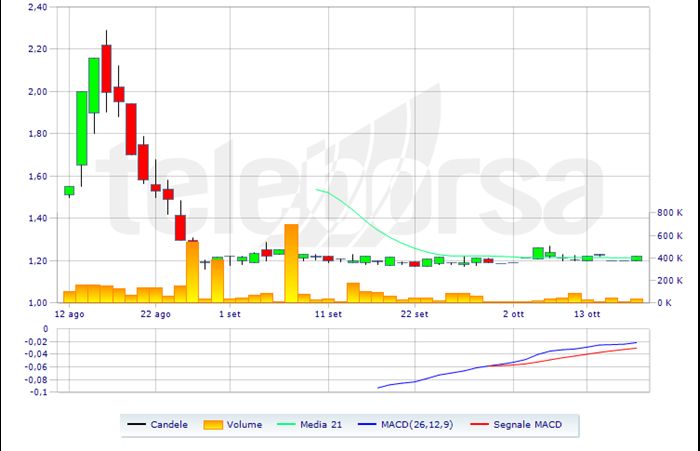Click the blue MACD legend line icon
The image size is (700, 451).
pyautogui.click(x=366, y=425)
